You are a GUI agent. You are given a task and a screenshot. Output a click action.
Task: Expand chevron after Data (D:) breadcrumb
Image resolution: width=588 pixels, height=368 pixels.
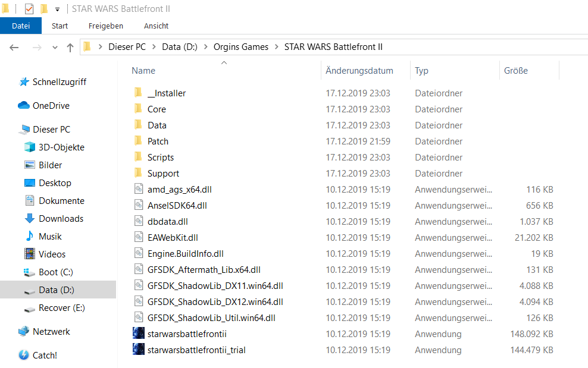click(x=205, y=47)
